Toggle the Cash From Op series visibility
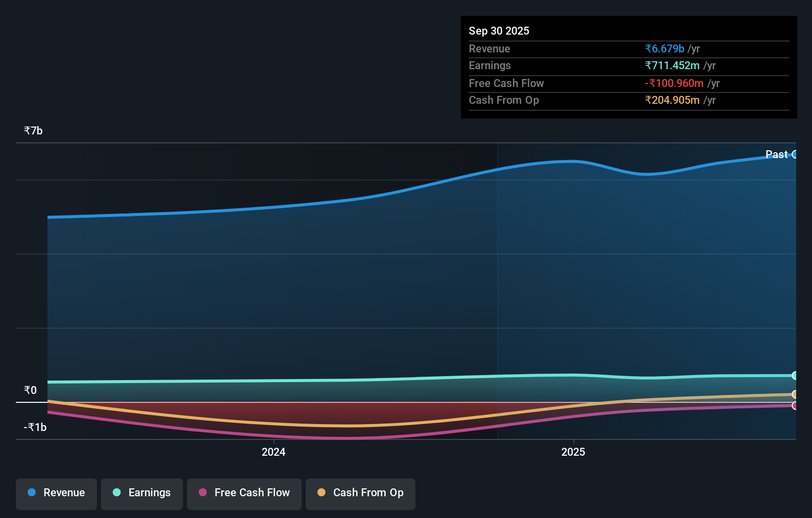The image size is (812, 518). tap(360, 493)
